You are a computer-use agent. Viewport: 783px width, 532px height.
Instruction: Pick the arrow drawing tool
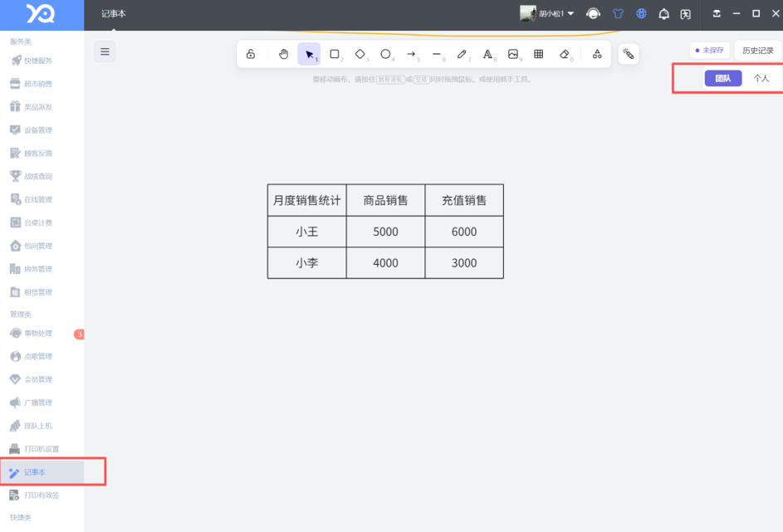point(411,54)
